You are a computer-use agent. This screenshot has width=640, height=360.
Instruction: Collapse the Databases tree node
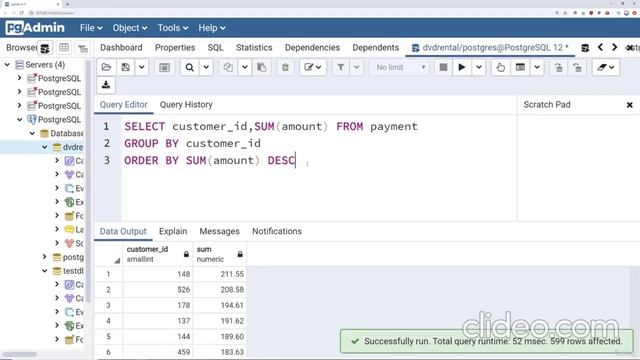[x=32, y=133]
